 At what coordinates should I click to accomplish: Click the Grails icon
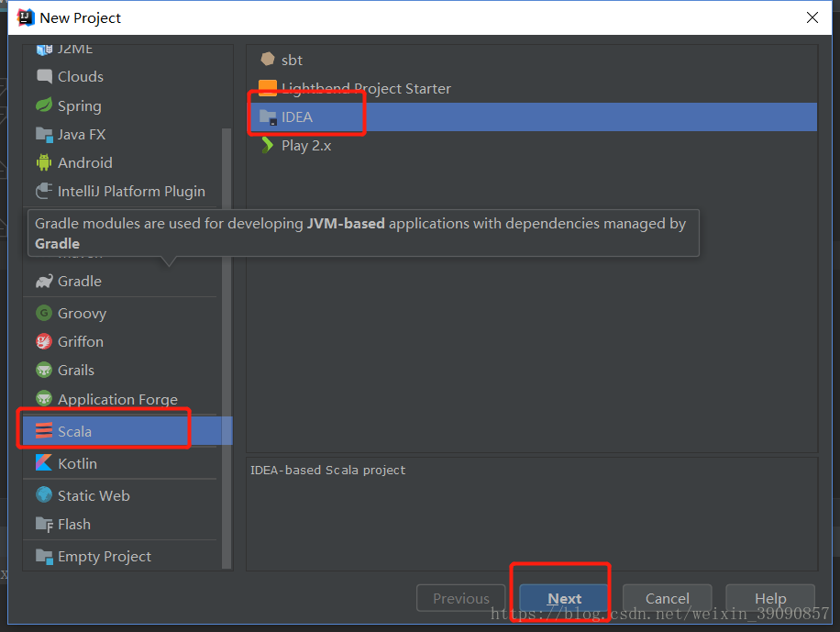point(44,370)
